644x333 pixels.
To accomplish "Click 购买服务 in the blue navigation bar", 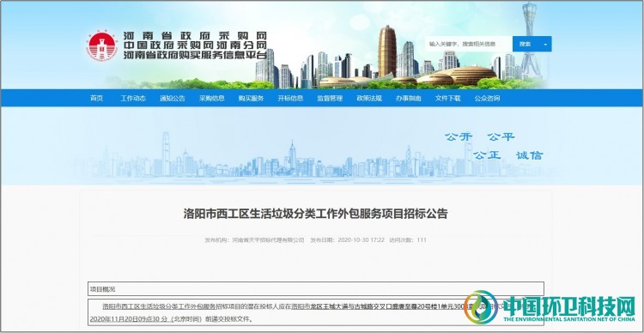I will click(x=251, y=98).
